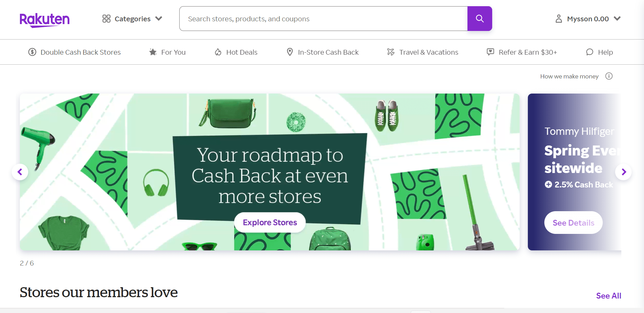Click the In-Store Cash Back pin icon
Image resolution: width=644 pixels, height=313 pixels.
[290, 52]
